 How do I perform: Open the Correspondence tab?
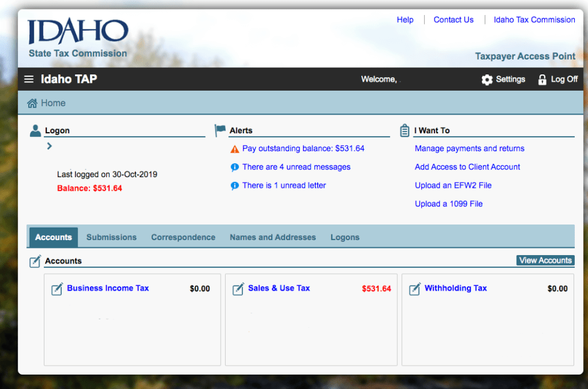tap(183, 237)
